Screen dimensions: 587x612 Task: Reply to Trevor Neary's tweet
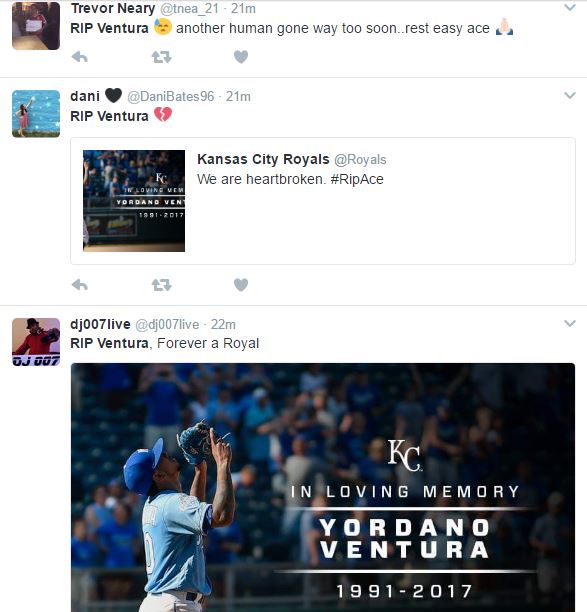click(80, 57)
